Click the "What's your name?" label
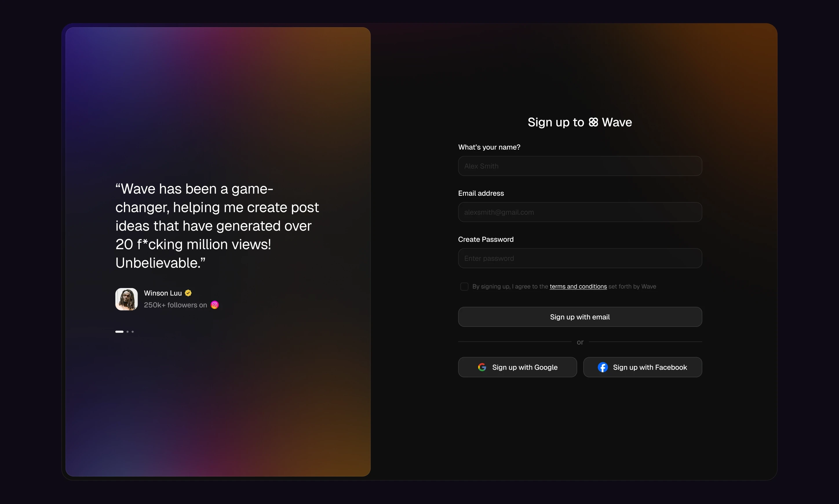 coord(489,147)
